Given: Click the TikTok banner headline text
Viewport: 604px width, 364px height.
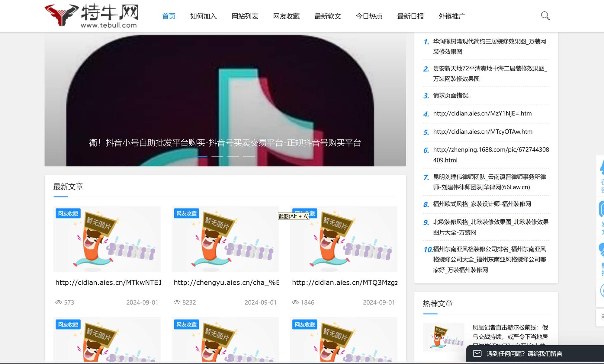Looking at the screenshot, I should coord(225,142).
